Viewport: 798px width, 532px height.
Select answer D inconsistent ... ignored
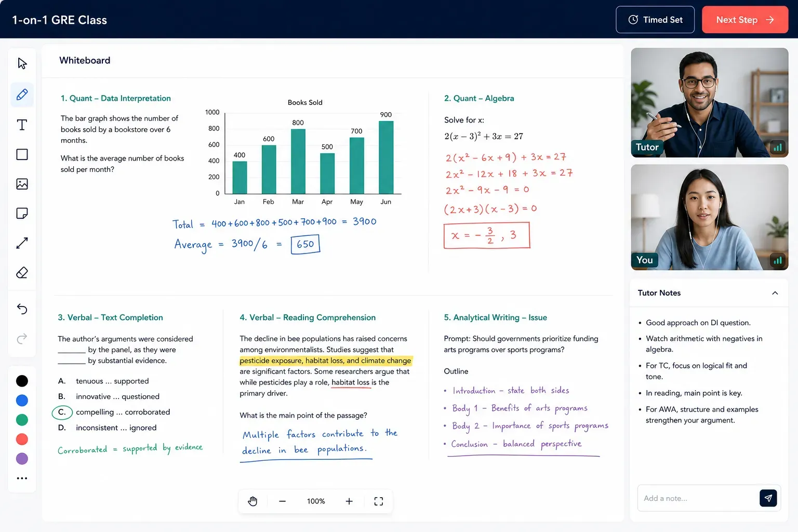pyautogui.click(x=107, y=428)
